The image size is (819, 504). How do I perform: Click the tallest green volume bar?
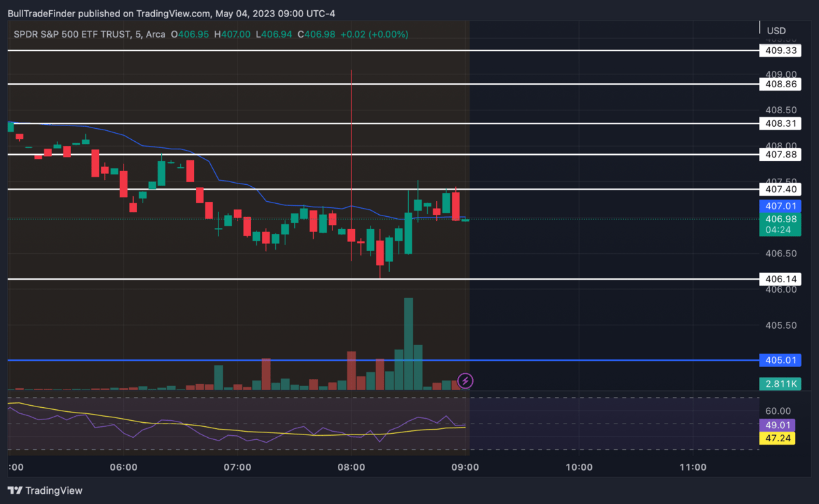pos(408,344)
